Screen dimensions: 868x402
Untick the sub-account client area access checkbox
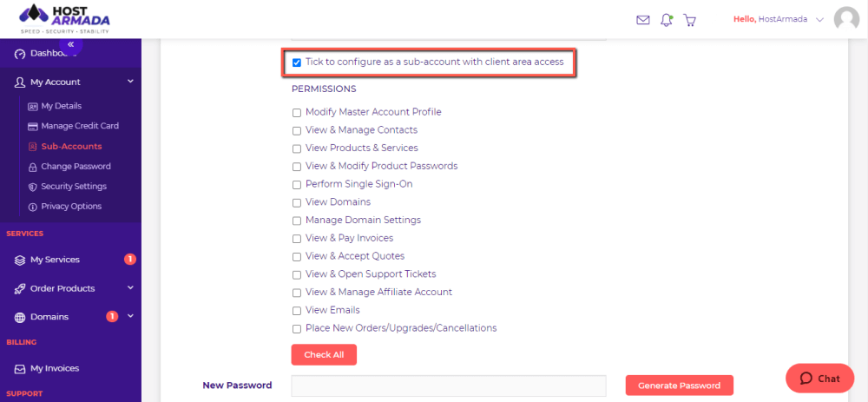[x=297, y=63]
